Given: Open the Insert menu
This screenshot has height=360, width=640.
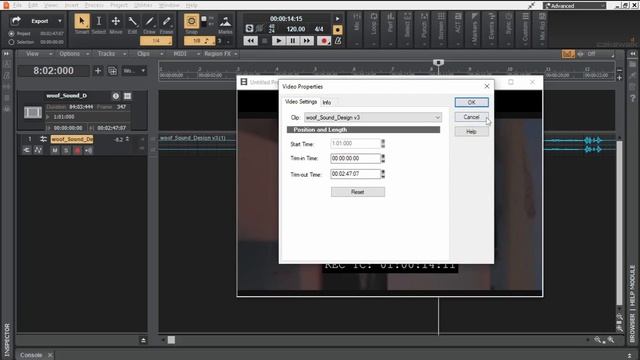Looking at the screenshot, I should 71,5.
